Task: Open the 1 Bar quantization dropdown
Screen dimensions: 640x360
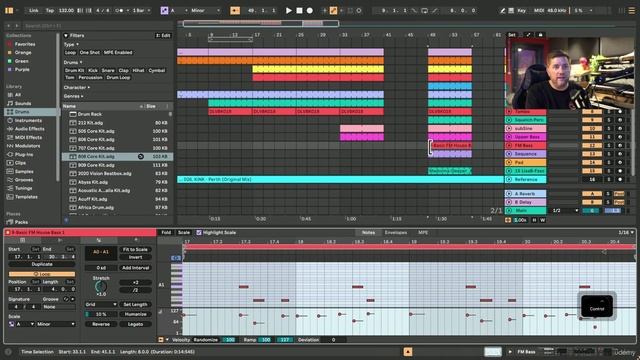Action: pyautogui.click(x=141, y=10)
